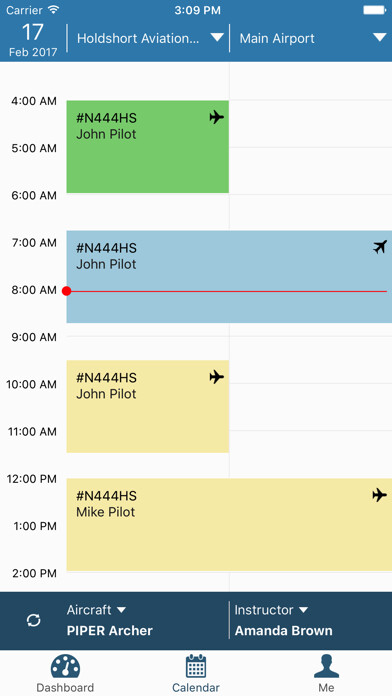Open Mike Pilot's 12:00 PM reservation
Image resolution: width=392 pixels, height=696 pixels.
229,525
